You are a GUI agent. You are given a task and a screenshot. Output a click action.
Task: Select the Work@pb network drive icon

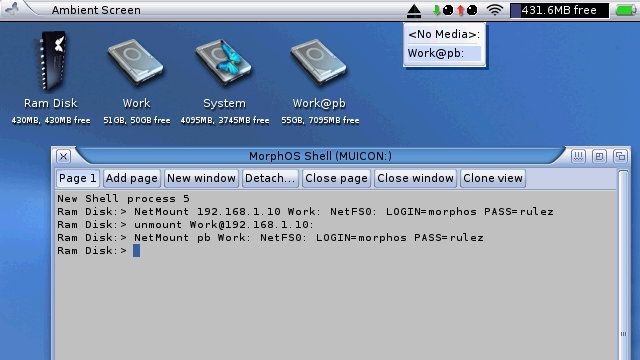coord(318,62)
